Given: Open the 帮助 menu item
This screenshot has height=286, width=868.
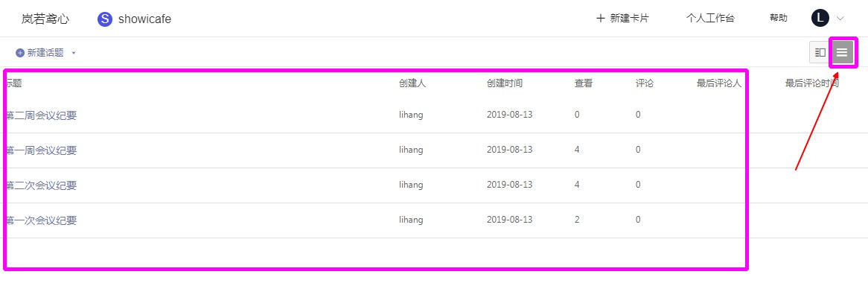Looking at the screenshot, I should click(779, 19).
